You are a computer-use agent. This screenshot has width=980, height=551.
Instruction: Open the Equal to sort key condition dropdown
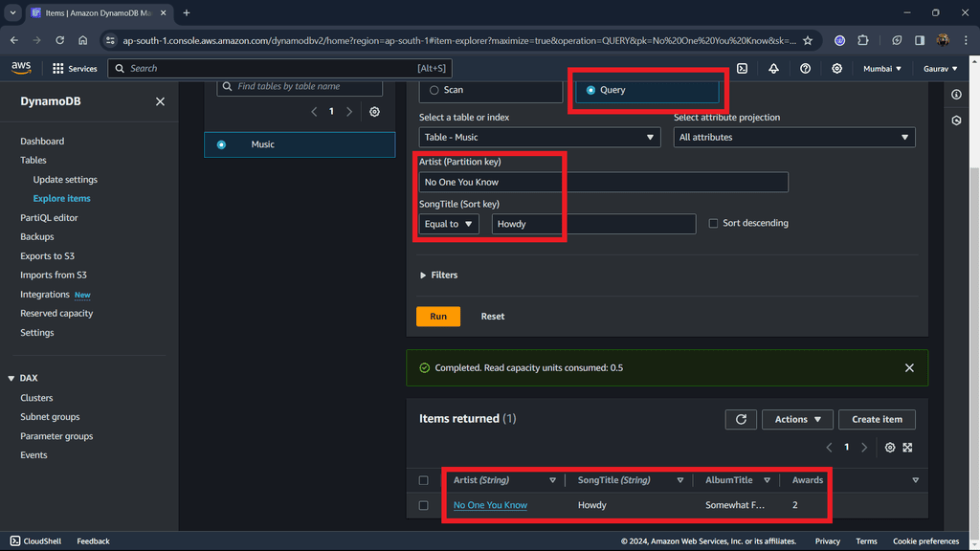[449, 224]
